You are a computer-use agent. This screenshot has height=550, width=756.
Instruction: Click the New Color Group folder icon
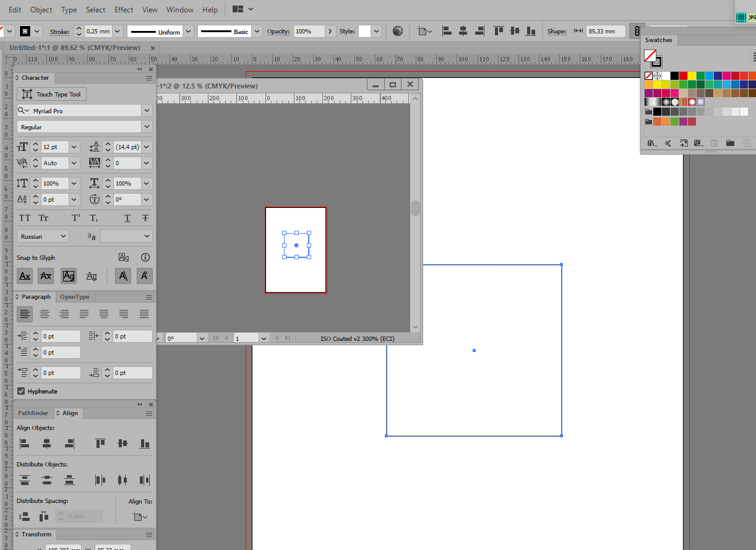[730, 143]
